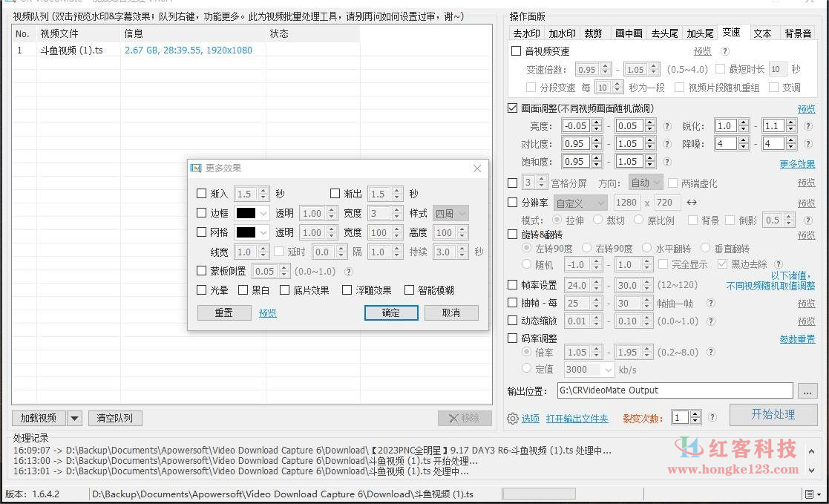Switch to the 裁剪 tab
Screen dimensions: 829x504
tap(593, 33)
